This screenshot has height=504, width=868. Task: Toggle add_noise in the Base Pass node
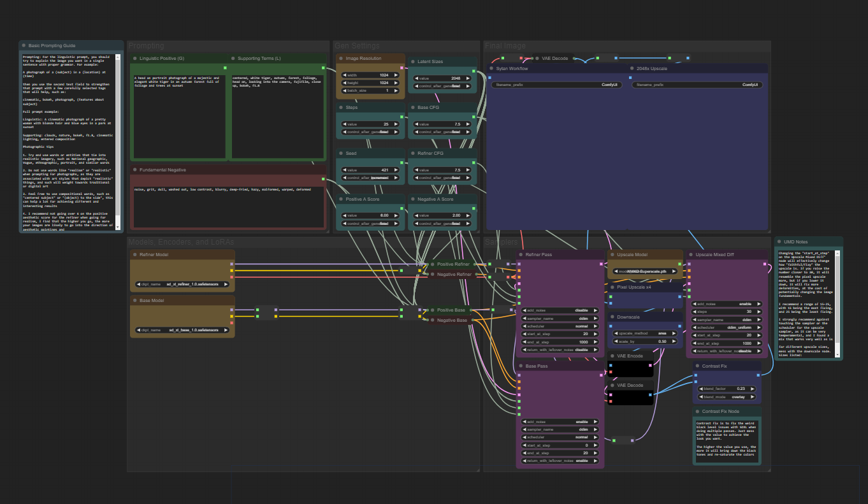(560, 422)
